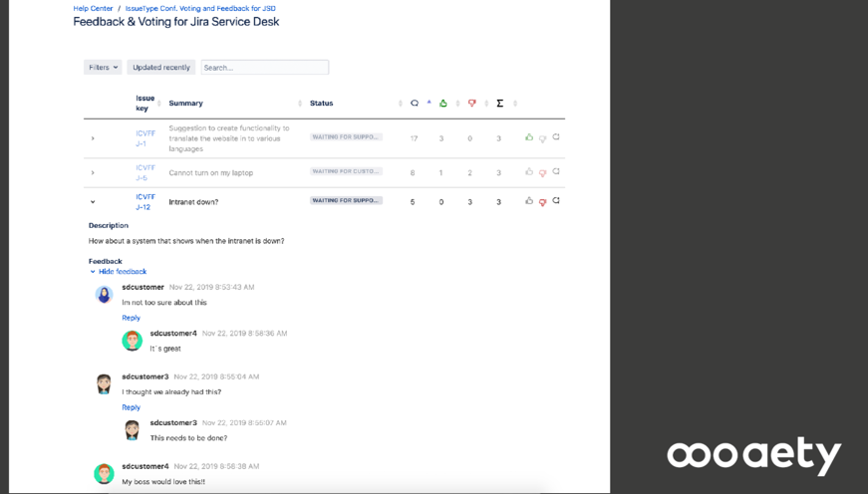Image resolution: width=868 pixels, height=494 pixels.
Task: Click status badge on ICVFFJ-1 row
Action: [346, 137]
